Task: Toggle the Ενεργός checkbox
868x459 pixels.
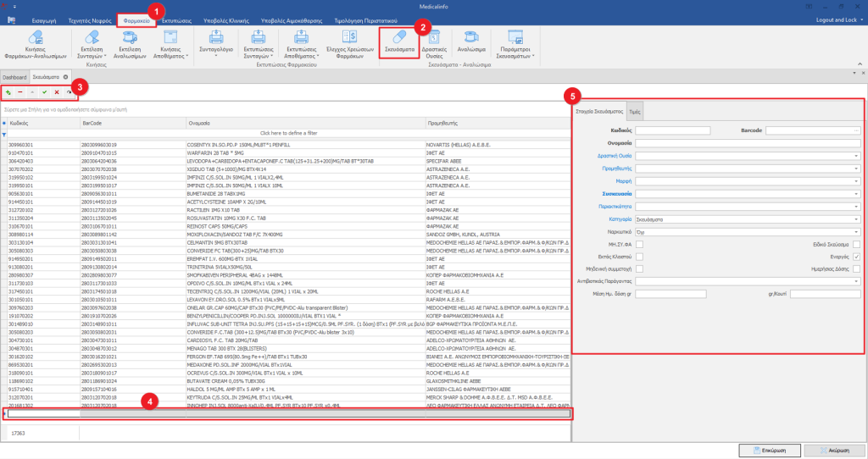Action: coord(857,256)
